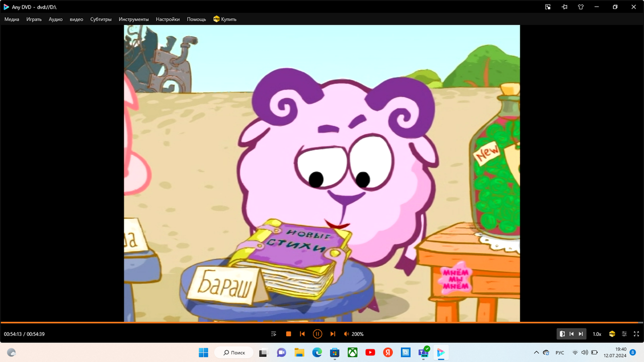Skip to the previous chapter
The image size is (644, 362).
click(302, 334)
